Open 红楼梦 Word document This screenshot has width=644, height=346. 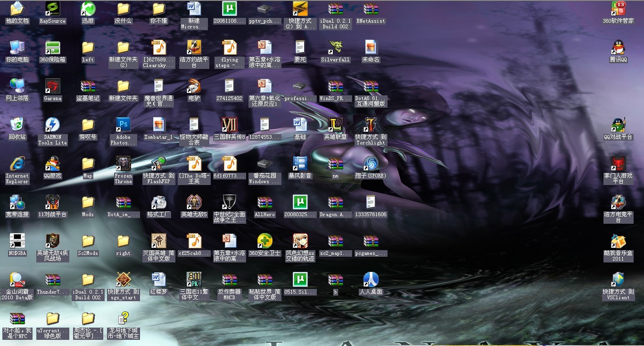coord(158,279)
